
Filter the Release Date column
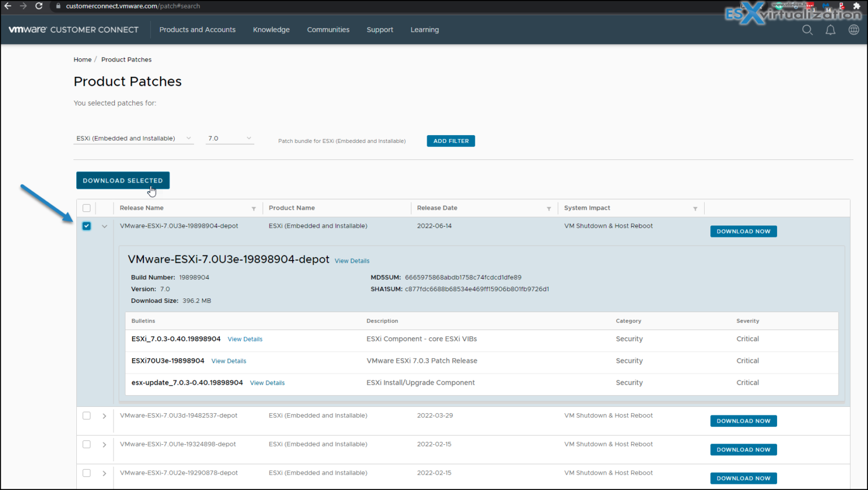pyautogui.click(x=549, y=209)
